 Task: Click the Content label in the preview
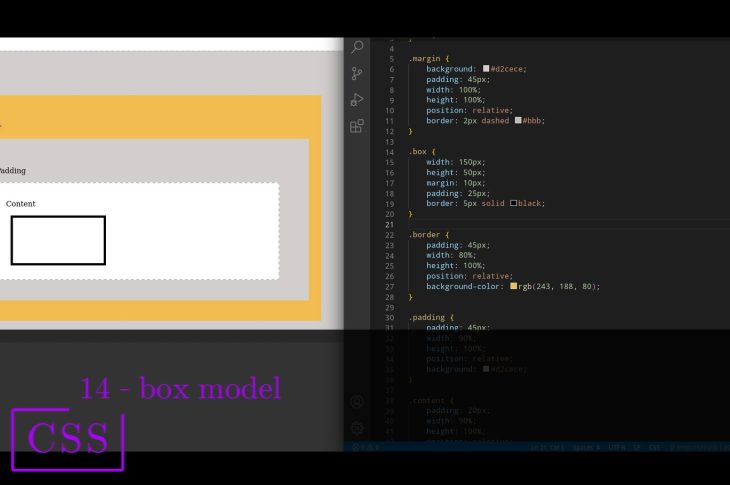21,204
